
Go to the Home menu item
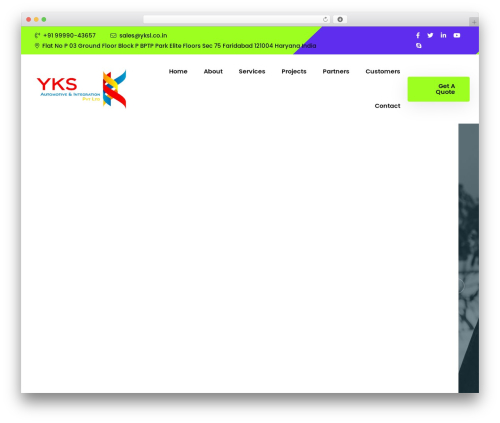178,71
